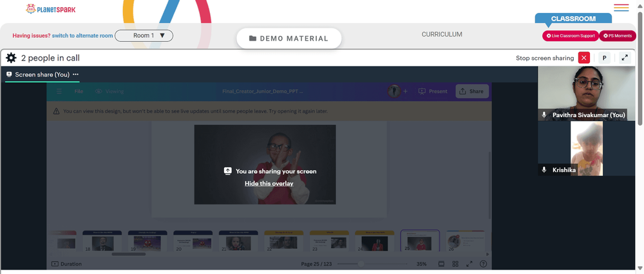Select slide 26 thumbnail

(466, 241)
